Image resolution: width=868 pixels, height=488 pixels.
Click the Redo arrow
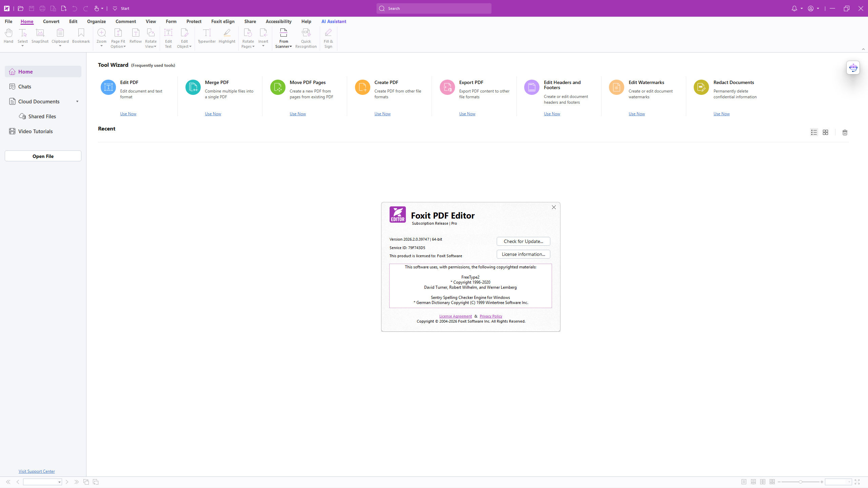pos(85,8)
